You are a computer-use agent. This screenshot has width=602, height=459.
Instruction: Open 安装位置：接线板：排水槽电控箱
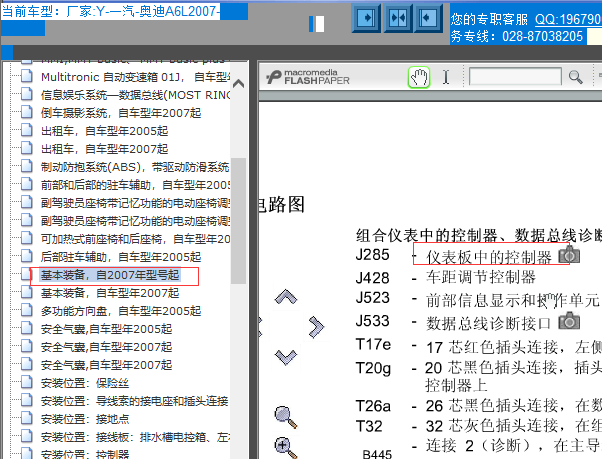pos(135,438)
